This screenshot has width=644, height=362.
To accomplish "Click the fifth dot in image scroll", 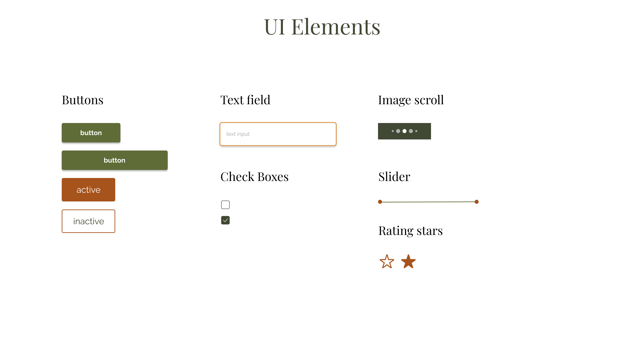I will coord(416,131).
